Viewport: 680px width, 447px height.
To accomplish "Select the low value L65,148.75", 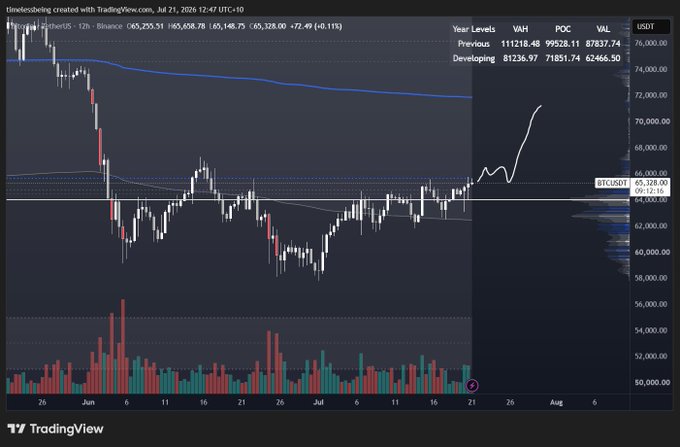I will [227, 26].
